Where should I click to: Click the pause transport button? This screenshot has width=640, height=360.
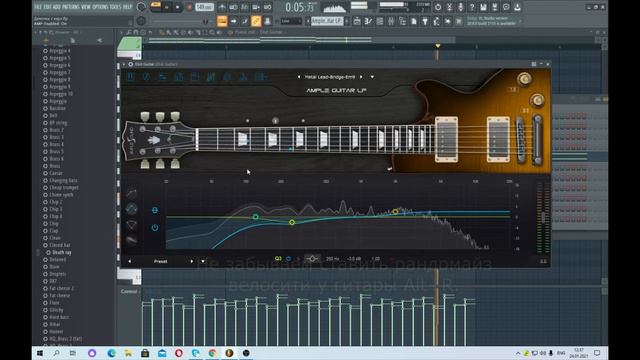tap(167, 7)
